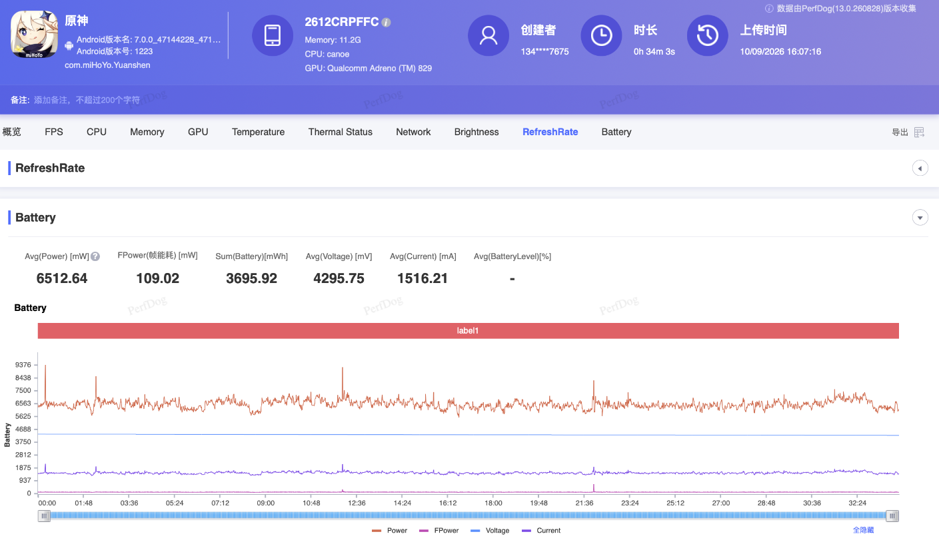Click the chart time range scrollbar track
939x560 pixels.
(x=468, y=516)
